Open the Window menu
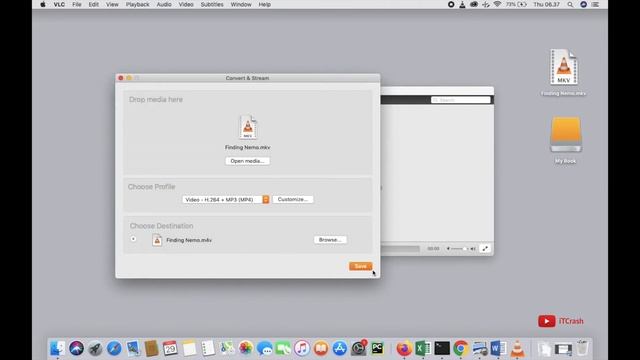 click(241, 4)
